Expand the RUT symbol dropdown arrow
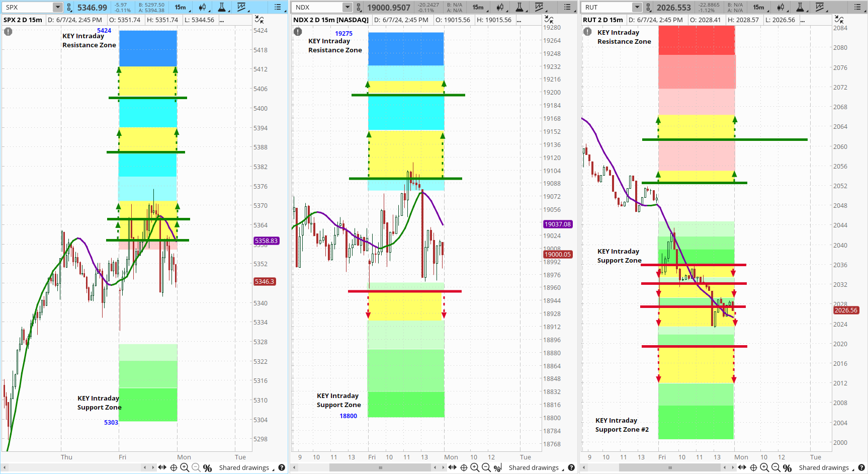Screen dimensions: 868x474 pos(637,7)
